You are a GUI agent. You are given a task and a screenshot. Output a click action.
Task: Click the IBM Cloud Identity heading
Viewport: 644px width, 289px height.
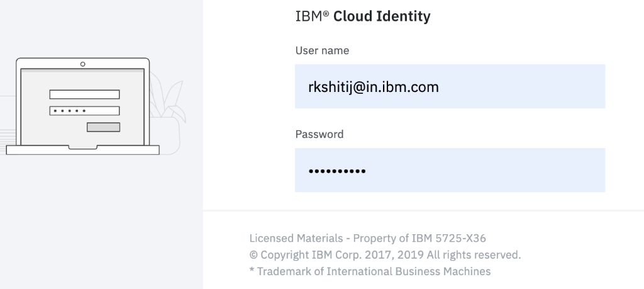[363, 16]
